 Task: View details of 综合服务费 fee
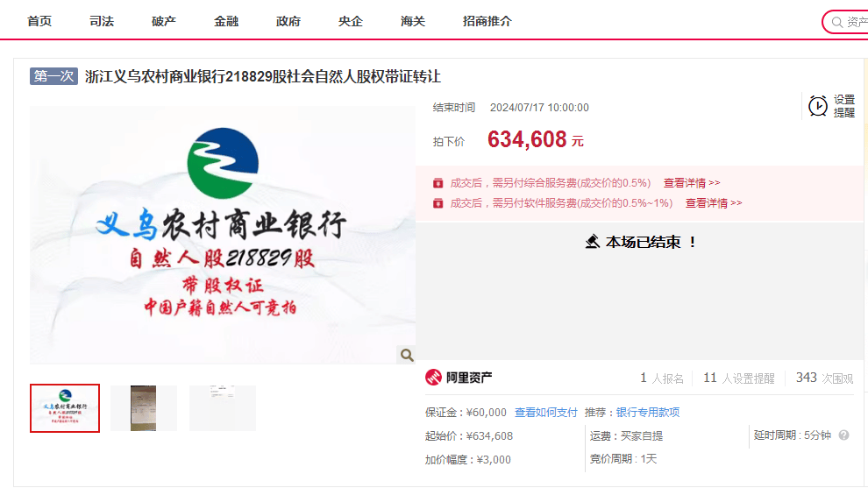click(x=692, y=182)
